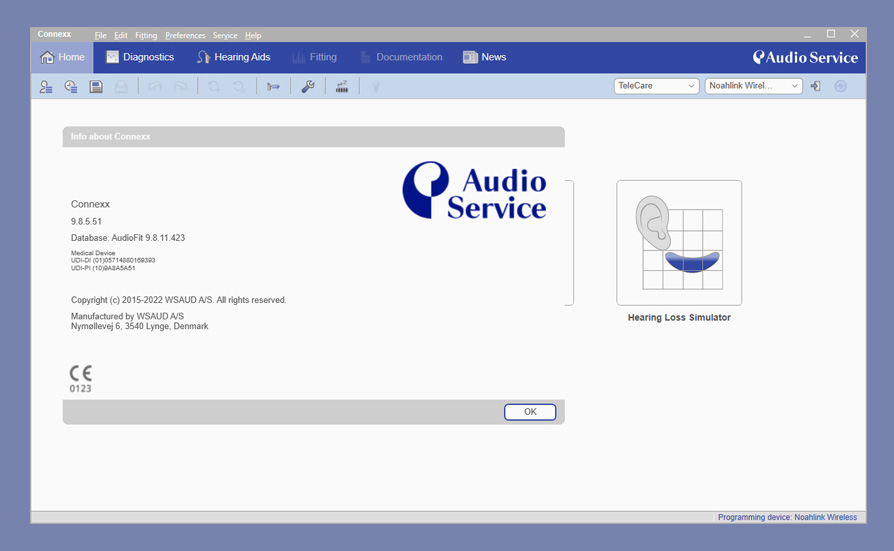894x551 pixels.
Task: Maximize the Connexx window
Action: pos(831,34)
